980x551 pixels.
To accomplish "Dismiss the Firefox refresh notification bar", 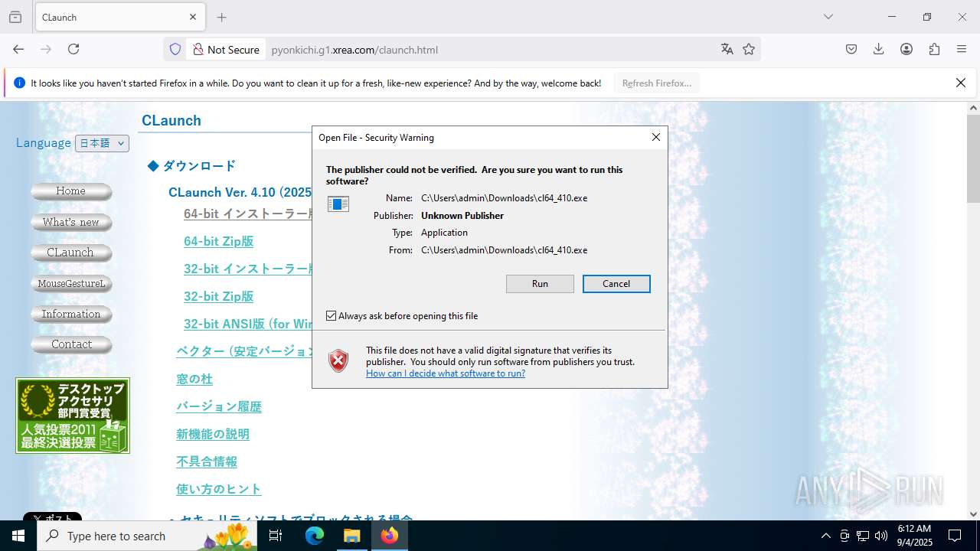I will [961, 83].
